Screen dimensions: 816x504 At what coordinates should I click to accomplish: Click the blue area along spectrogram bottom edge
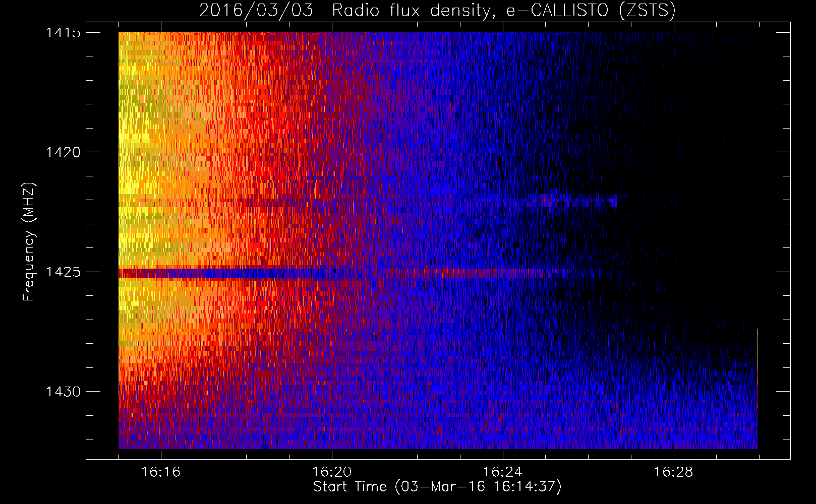click(438, 438)
